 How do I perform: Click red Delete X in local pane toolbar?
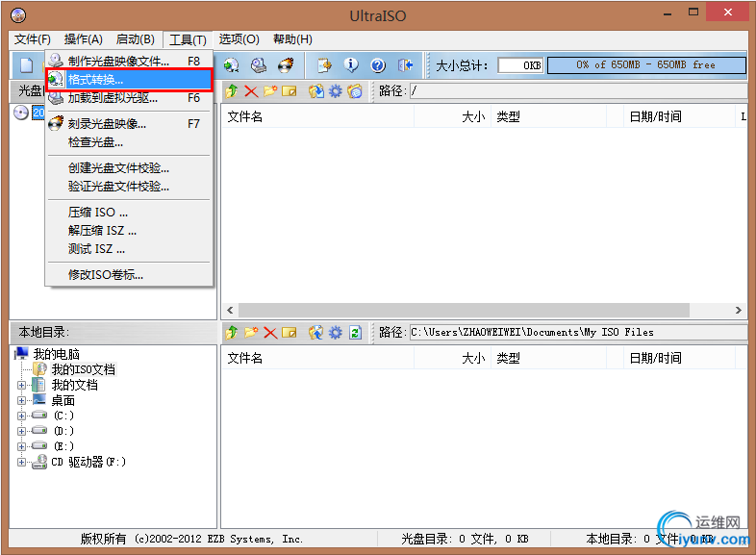coord(270,332)
